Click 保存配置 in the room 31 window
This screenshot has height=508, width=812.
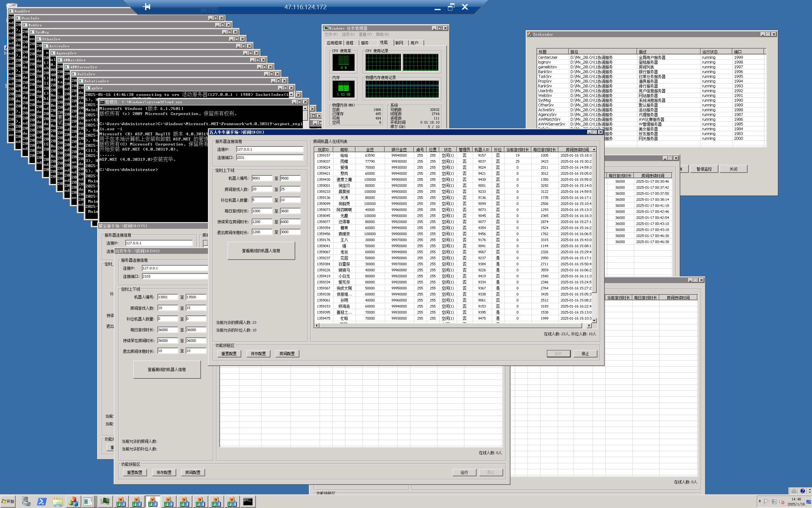point(258,354)
